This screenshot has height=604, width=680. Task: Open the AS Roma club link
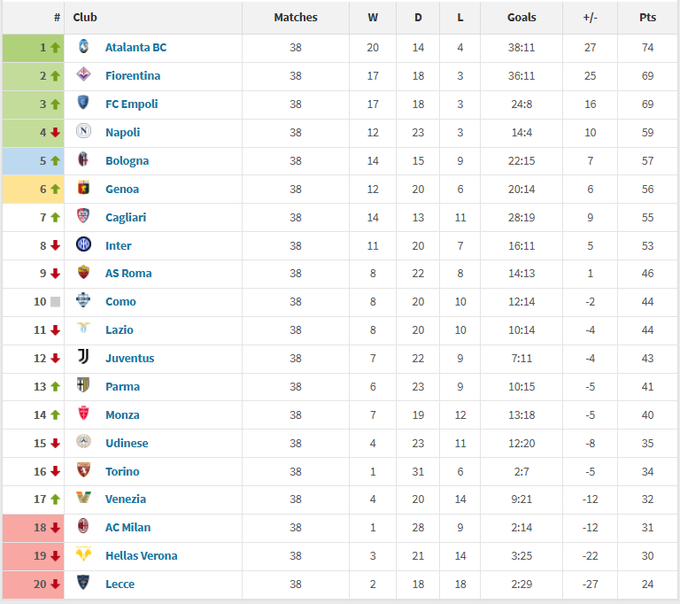point(128,273)
